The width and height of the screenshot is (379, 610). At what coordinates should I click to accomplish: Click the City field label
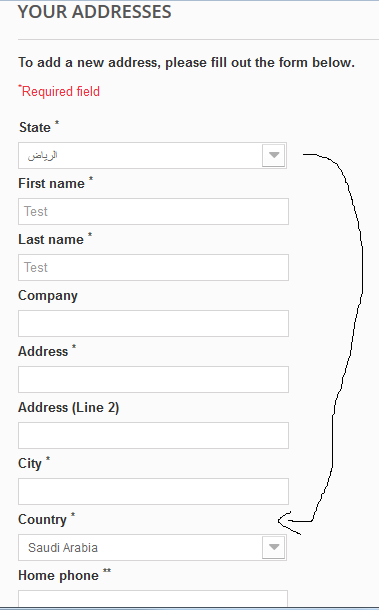(30, 463)
